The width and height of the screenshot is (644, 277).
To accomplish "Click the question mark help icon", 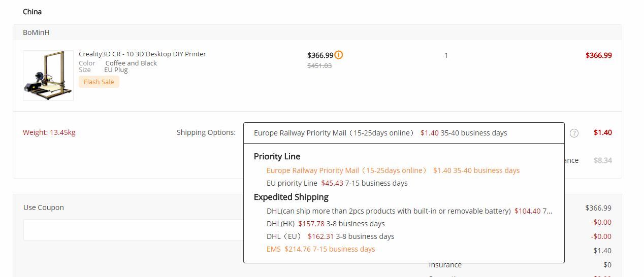I will [574, 133].
